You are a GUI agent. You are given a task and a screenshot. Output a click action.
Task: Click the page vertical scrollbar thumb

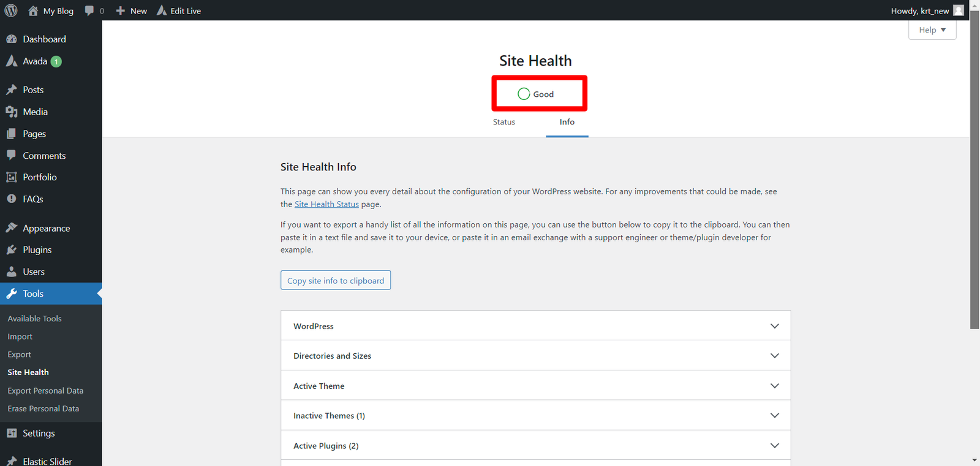(974, 170)
